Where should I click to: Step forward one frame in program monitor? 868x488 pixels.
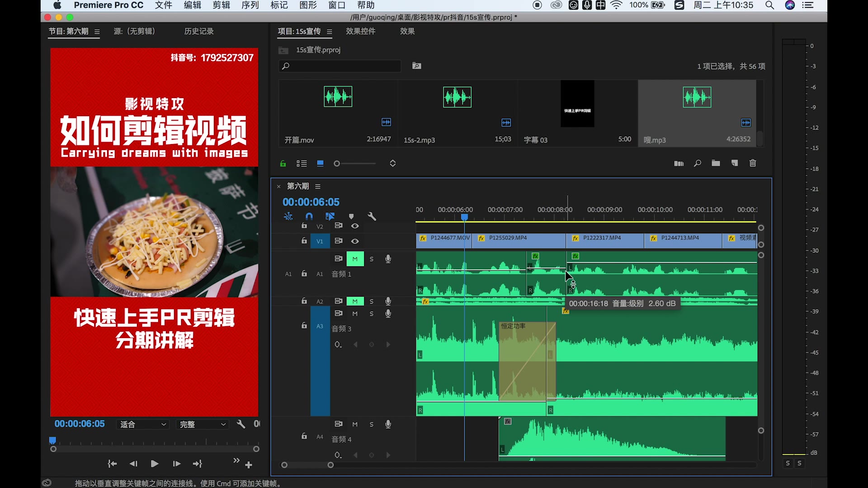pyautogui.click(x=177, y=464)
